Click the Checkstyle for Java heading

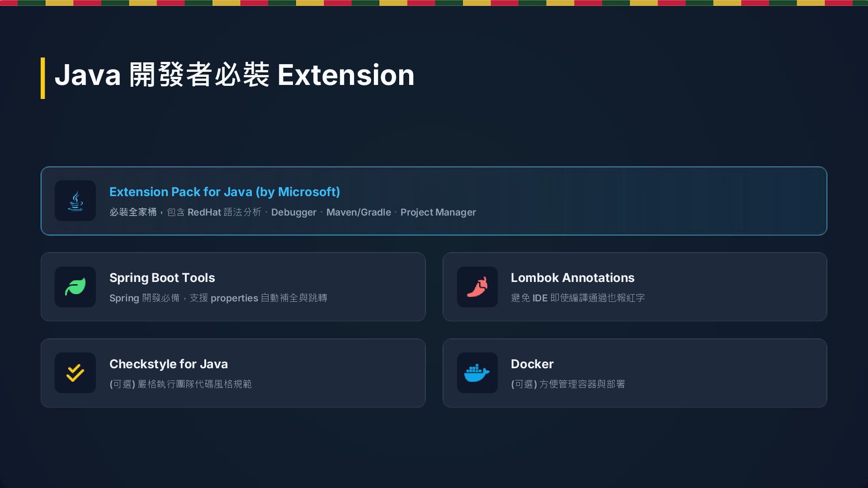(168, 364)
